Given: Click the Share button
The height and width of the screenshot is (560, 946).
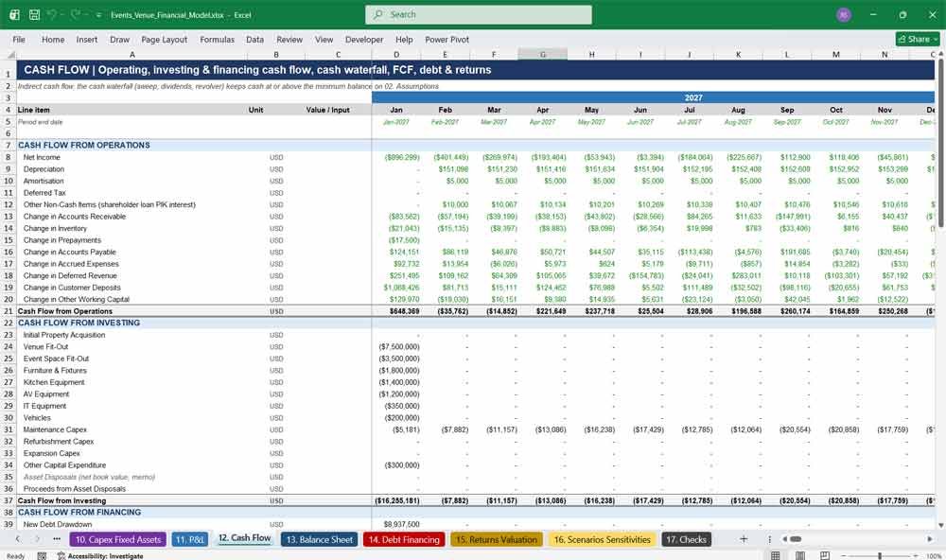Looking at the screenshot, I should 918,39.
